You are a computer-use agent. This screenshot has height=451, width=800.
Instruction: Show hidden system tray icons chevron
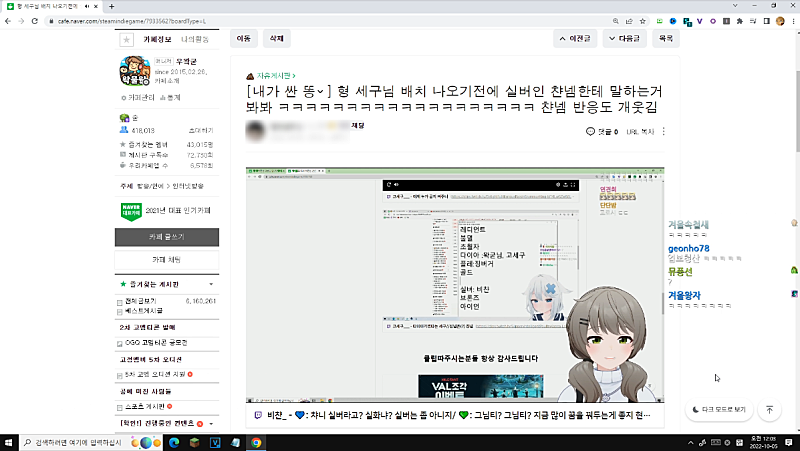690,443
